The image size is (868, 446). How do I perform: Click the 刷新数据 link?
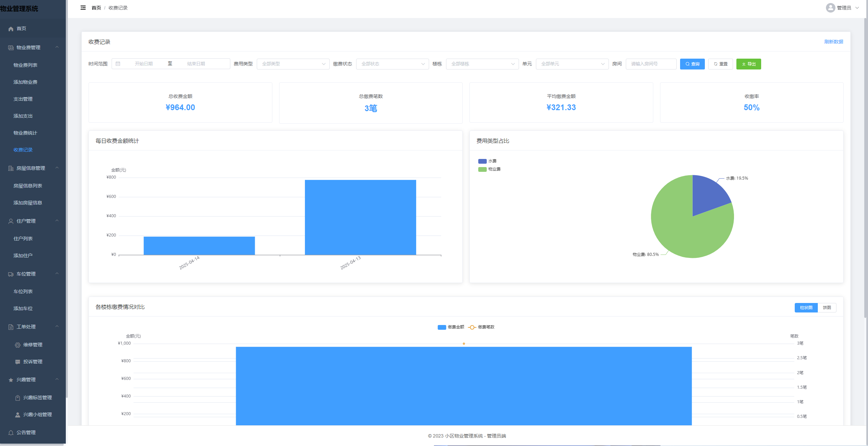coord(833,42)
